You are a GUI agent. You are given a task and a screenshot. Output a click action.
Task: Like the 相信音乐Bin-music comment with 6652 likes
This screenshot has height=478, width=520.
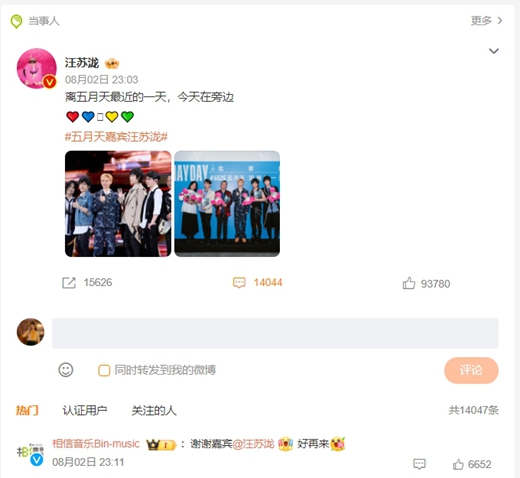coord(458,464)
